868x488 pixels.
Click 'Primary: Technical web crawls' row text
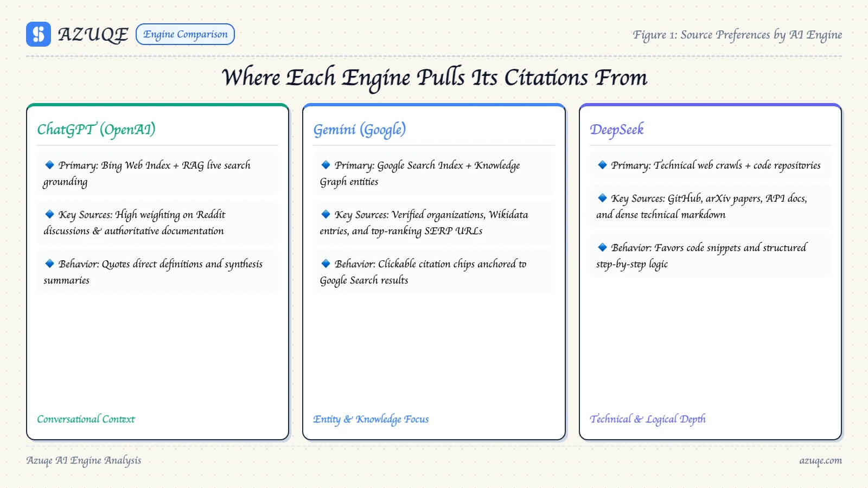coord(710,165)
